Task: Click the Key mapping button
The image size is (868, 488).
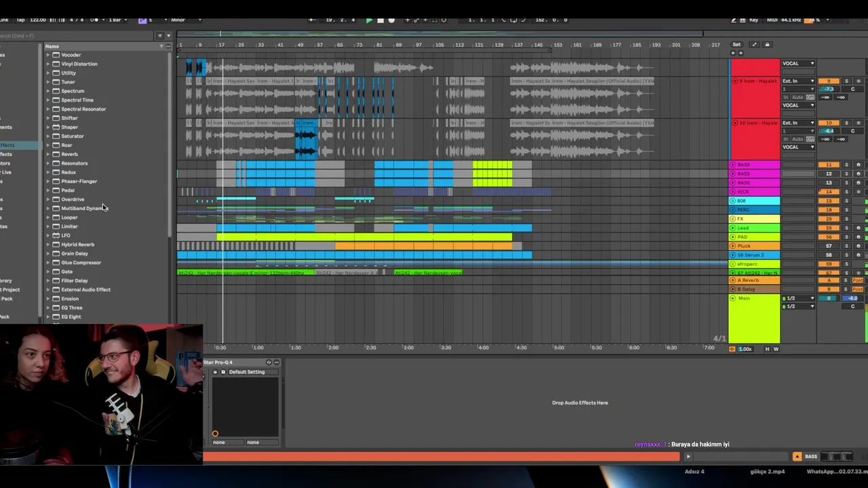Action: click(753, 20)
